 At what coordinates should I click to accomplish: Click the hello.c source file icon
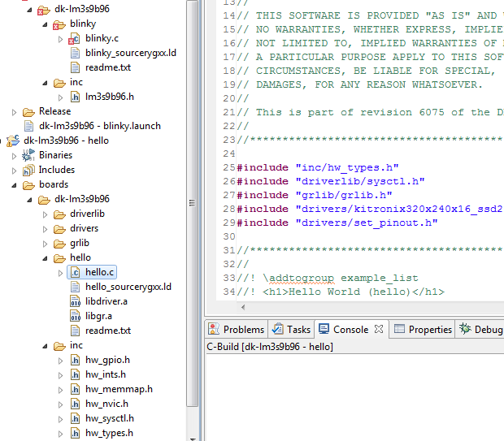coord(75,272)
